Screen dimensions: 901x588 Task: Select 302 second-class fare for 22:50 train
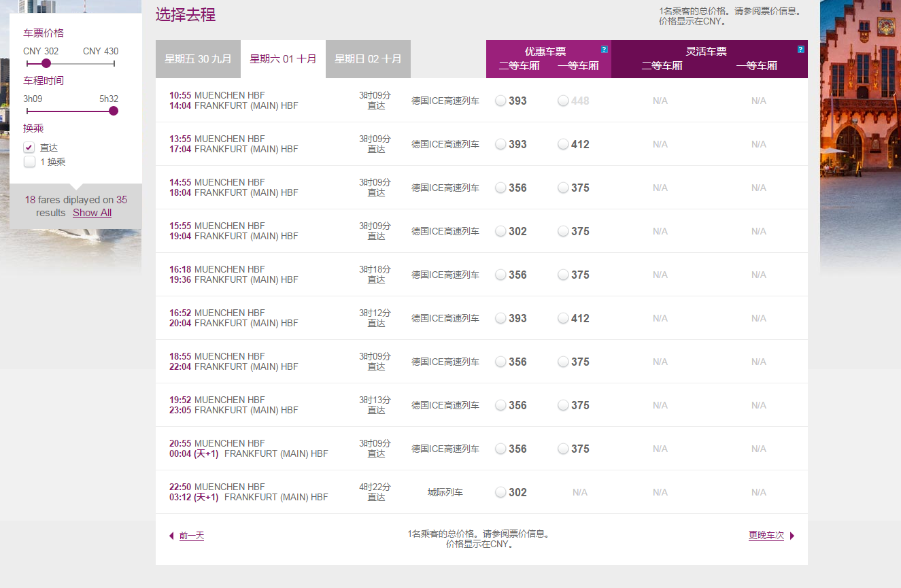[x=501, y=492]
